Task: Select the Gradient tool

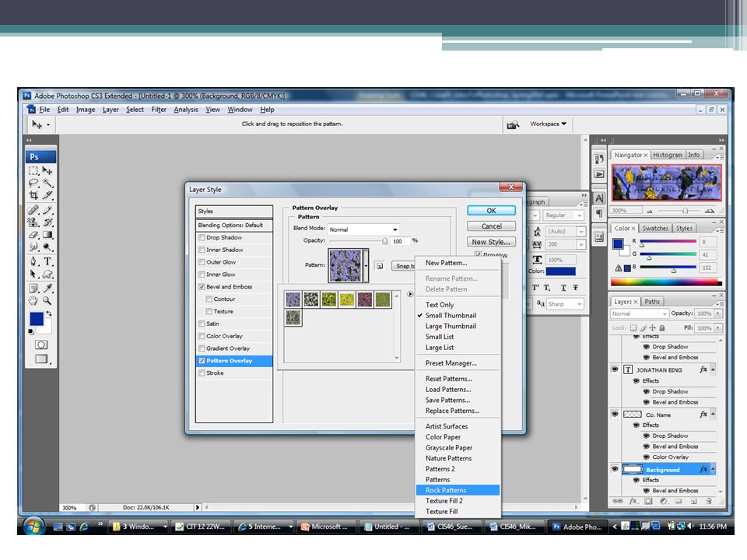Action: [47, 235]
